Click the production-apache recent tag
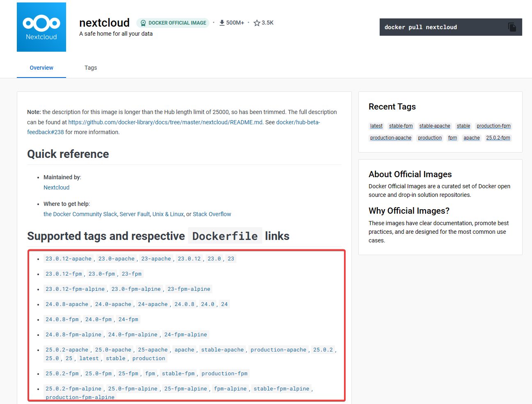The image size is (532, 404). pos(390,138)
